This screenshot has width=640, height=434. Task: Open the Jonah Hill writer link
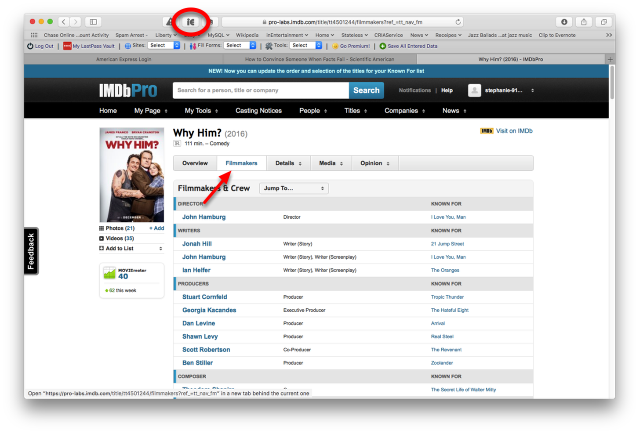coord(197,244)
